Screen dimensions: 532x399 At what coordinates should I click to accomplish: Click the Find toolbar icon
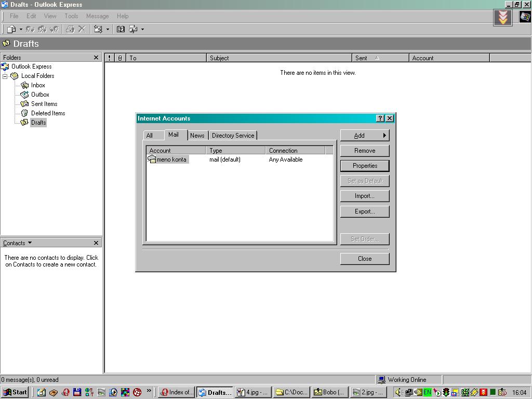point(133,29)
